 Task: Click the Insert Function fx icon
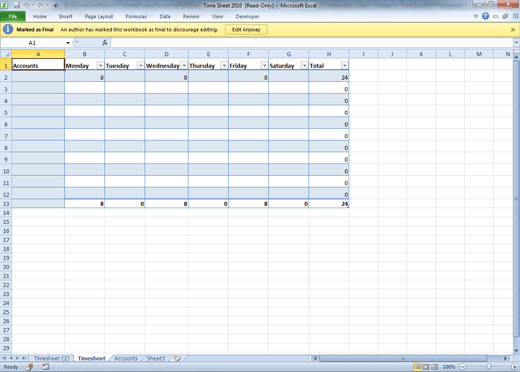click(x=105, y=43)
